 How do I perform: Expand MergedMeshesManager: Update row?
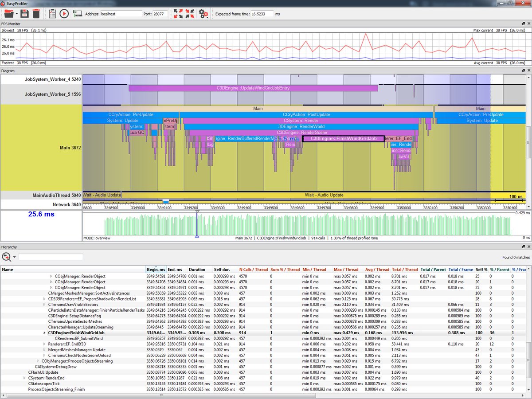coord(44,350)
